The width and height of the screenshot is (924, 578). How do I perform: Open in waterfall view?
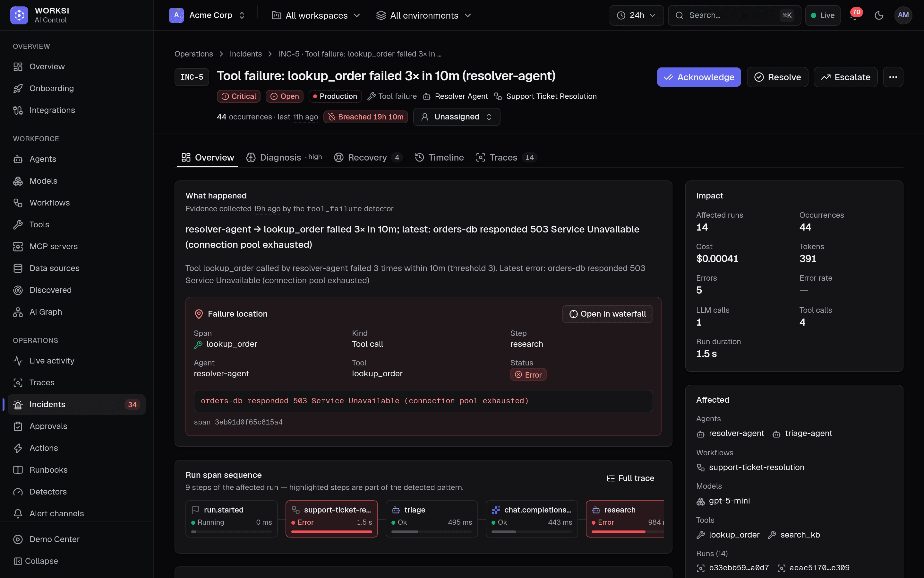click(607, 314)
